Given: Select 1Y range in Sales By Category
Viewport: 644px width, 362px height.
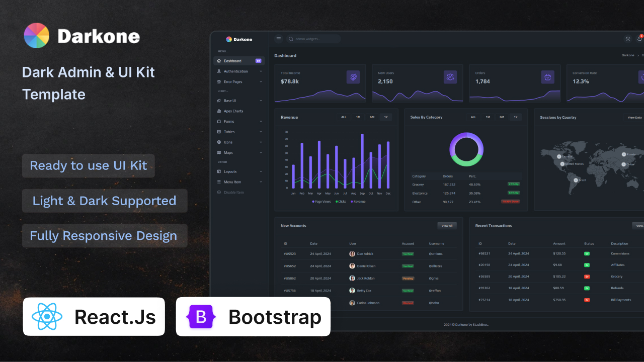Looking at the screenshot, I should point(516,117).
